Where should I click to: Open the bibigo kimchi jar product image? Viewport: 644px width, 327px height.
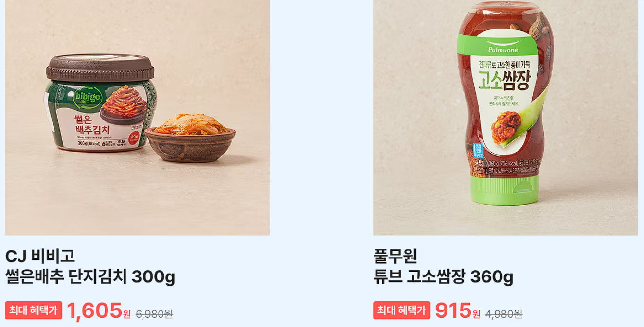coord(137,118)
